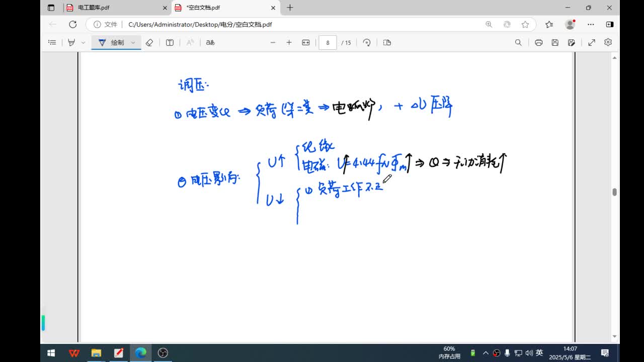Reload the current PDF page
The width and height of the screenshot is (644, 362).
tap(73, 24)
